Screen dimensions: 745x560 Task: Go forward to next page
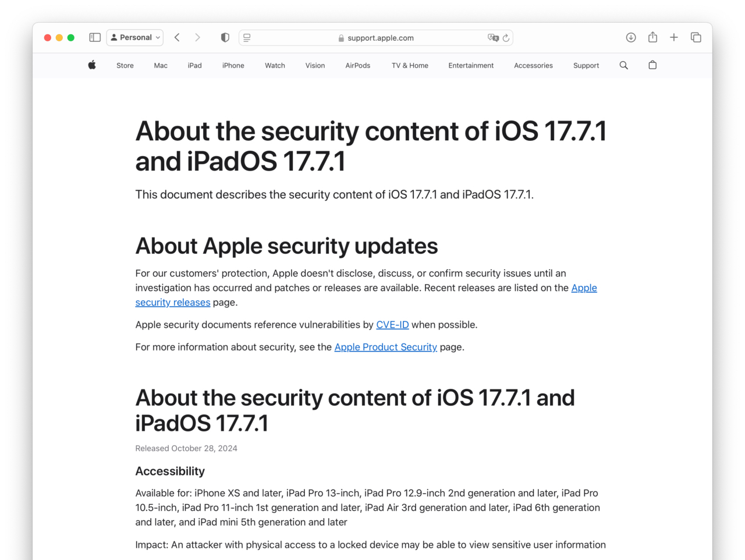coord(197,37)
